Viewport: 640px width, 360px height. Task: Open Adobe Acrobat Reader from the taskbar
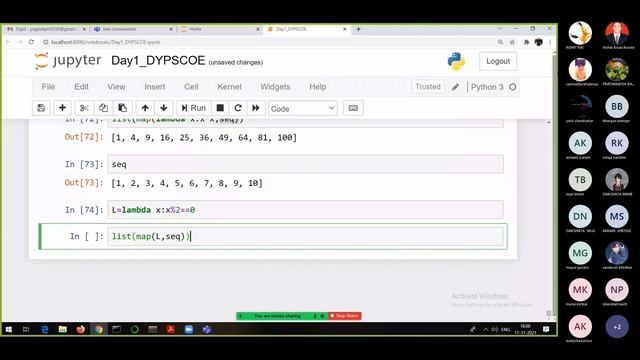[x=171, y=329]
